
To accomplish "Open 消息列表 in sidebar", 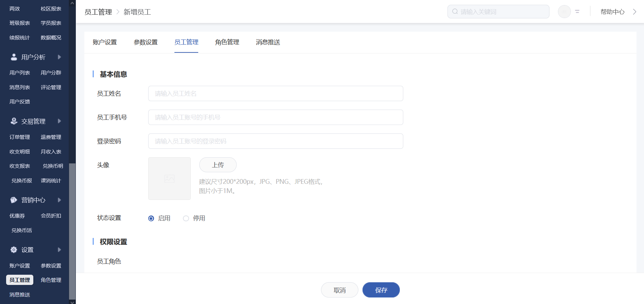I will pos(20,87).
